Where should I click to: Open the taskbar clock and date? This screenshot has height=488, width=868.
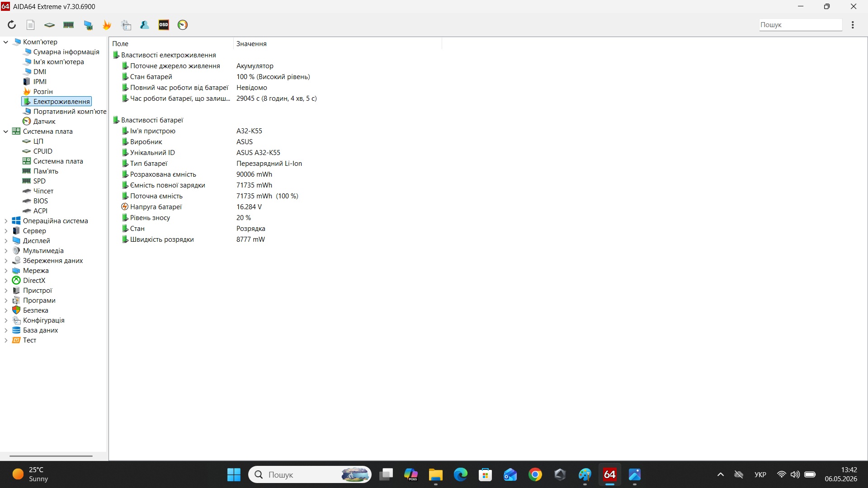tap(841, 474)
